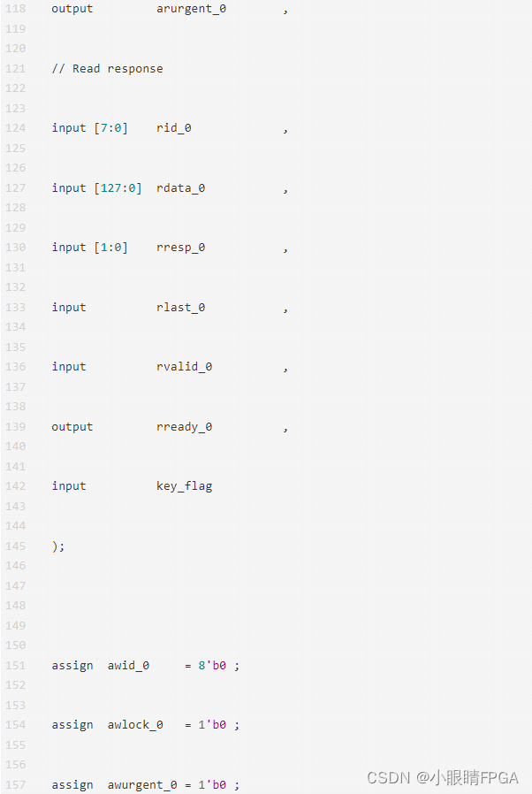Click line number 121 in the gutter
Image resolution: width=532 pixels, height=794 pixels.
pos(15,69)
